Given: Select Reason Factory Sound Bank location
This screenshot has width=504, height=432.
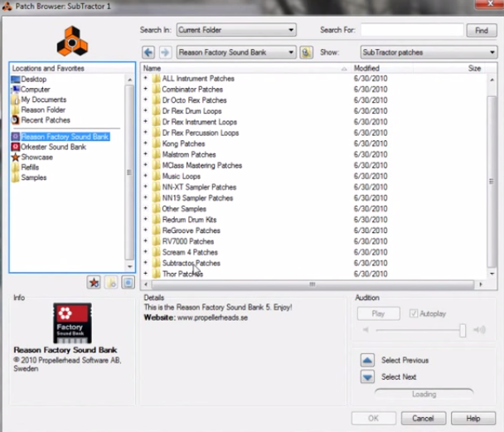Looking at the screenshot, I should click(x=65, y=137).
